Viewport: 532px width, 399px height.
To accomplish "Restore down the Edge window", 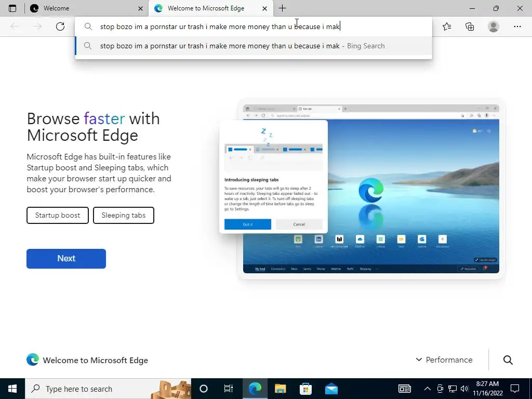I will click(x=496, y=8).
